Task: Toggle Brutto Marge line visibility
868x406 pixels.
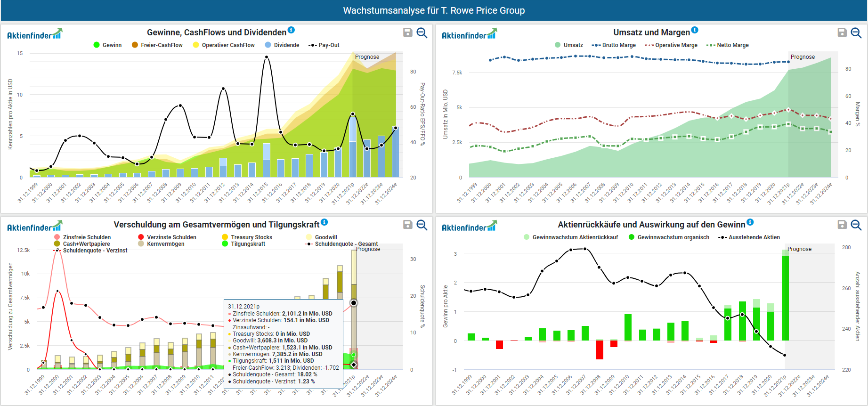Action: point(614,45)
